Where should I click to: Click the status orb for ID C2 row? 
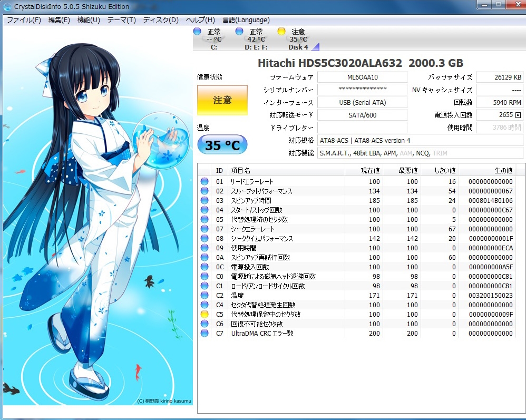204,295
